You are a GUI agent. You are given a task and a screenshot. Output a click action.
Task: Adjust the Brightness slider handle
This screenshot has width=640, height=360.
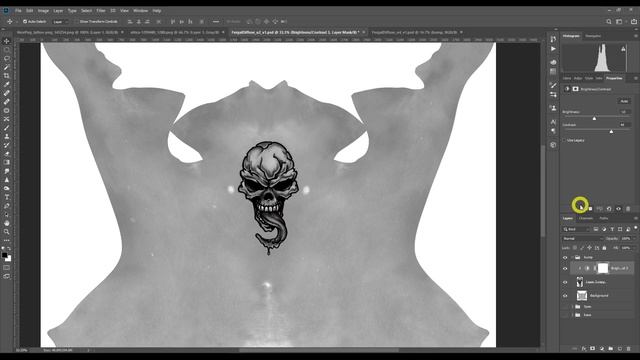[x=594, y=118]
